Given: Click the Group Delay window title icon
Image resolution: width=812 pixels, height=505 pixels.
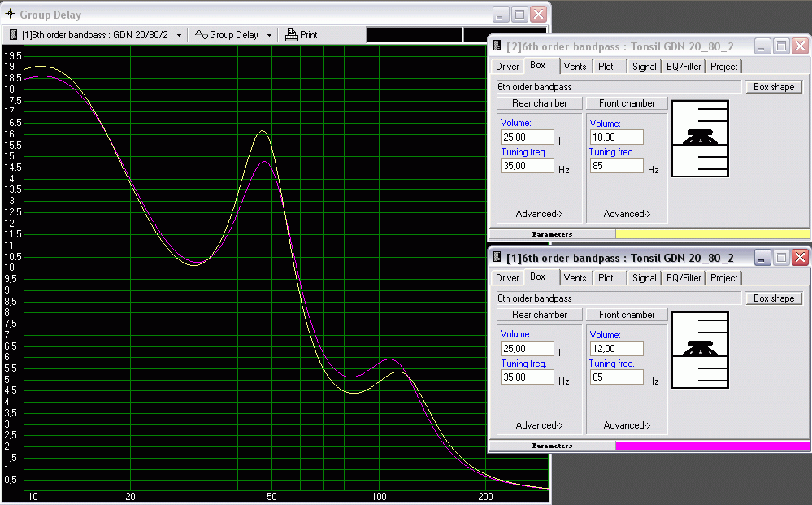Looking at the screenshot, I should point(10,15).
